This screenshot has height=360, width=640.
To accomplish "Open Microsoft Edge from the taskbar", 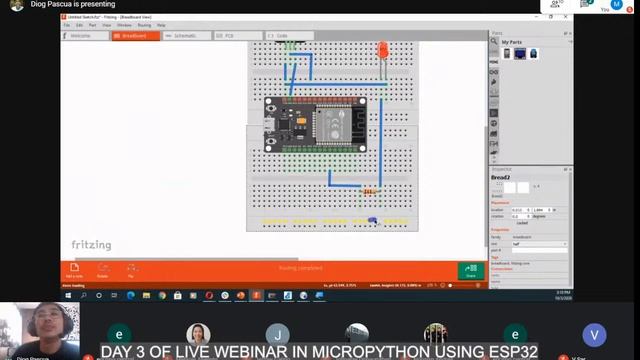I will (x=131, y=295).
